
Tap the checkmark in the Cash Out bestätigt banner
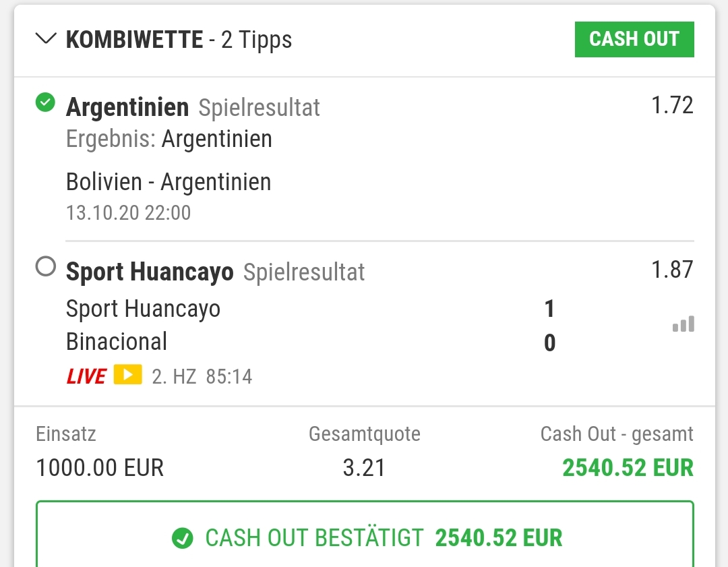pos(182,538)
